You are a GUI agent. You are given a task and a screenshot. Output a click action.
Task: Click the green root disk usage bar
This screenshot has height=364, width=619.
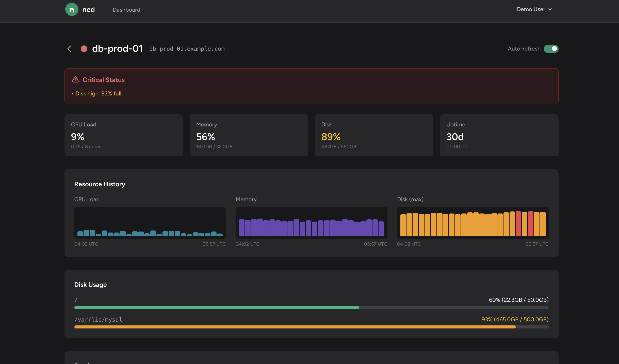click(x=216, y=307)
